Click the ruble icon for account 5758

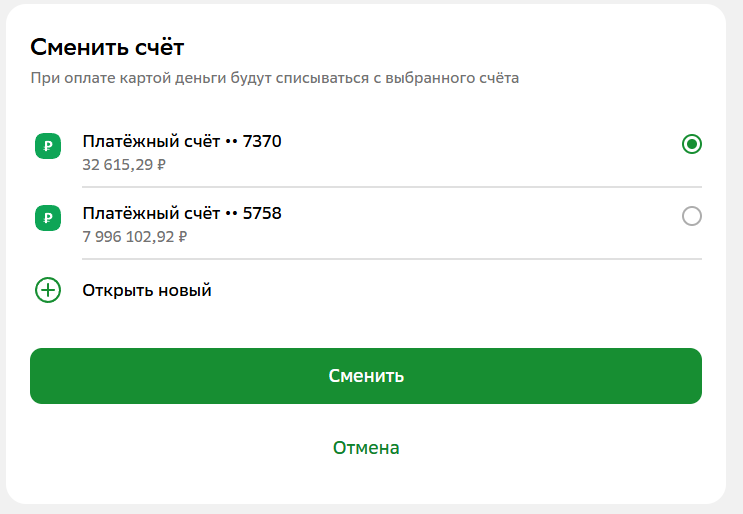click(48, 218)
